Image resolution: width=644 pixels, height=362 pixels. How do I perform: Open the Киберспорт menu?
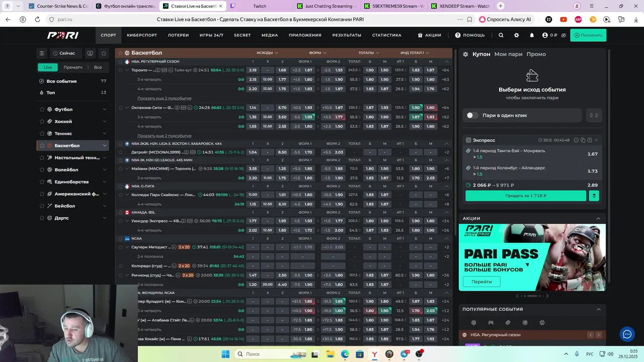point(142,35)
